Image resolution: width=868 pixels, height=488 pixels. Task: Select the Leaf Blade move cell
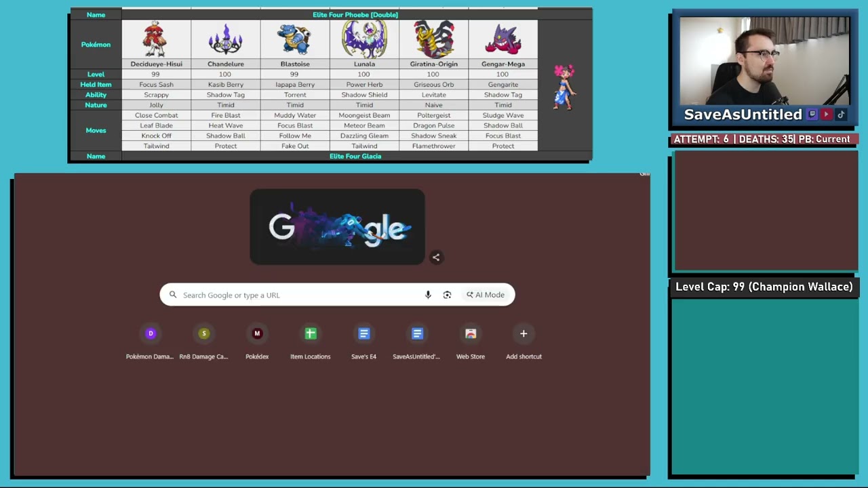pyautogui.click(x=157, y=125)
